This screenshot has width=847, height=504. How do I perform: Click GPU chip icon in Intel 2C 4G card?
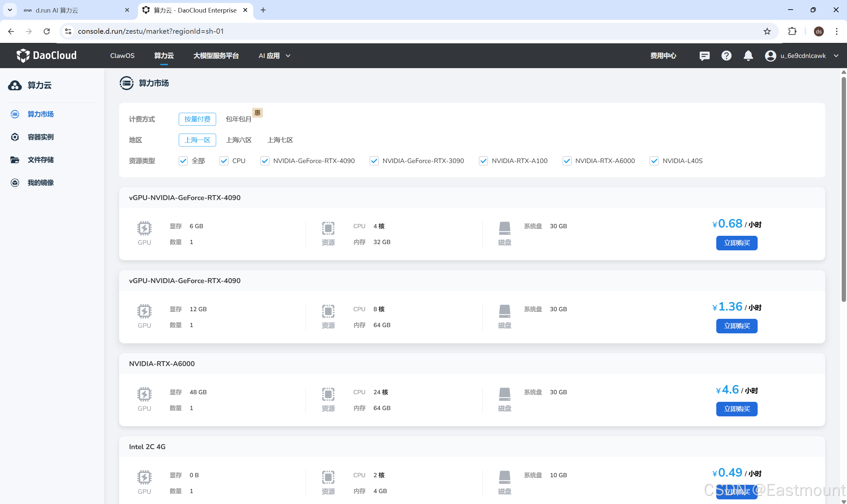pyautogui.click(x=144, y=477)
